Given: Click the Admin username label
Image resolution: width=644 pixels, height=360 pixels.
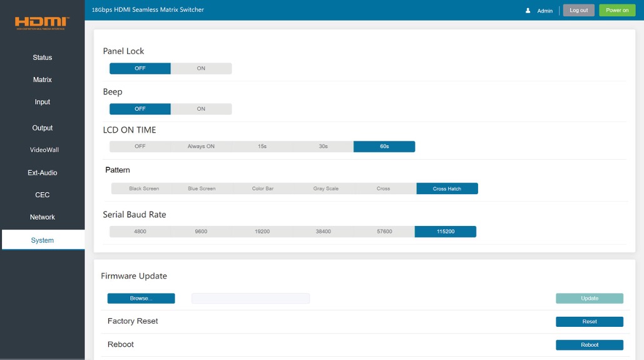Looking at the screenshot, I should coord(544,11).
